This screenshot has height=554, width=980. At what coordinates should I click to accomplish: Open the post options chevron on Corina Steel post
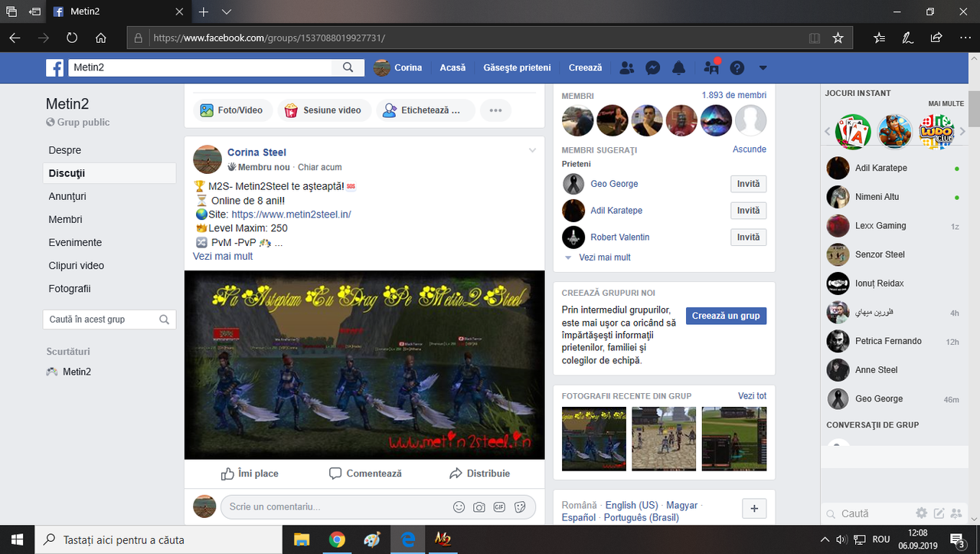click(x=533, y=151)
